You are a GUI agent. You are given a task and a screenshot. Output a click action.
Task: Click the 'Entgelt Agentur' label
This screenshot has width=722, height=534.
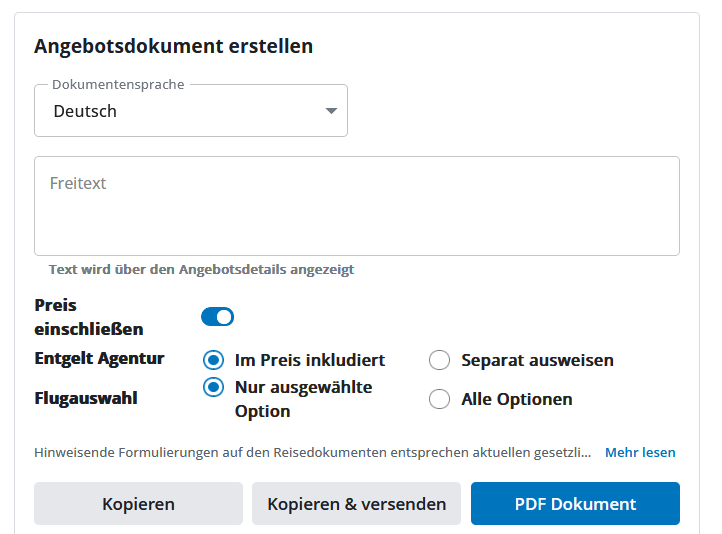99,358
